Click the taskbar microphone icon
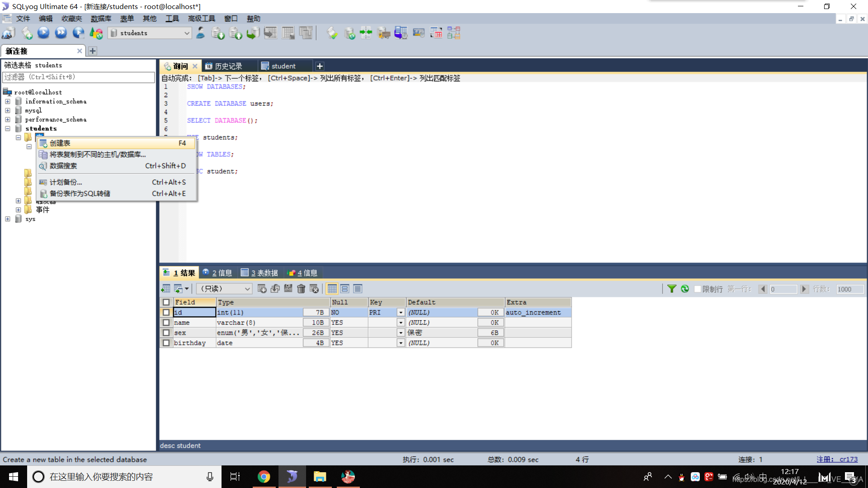868x488 pixels. click(x=210, y=477)
